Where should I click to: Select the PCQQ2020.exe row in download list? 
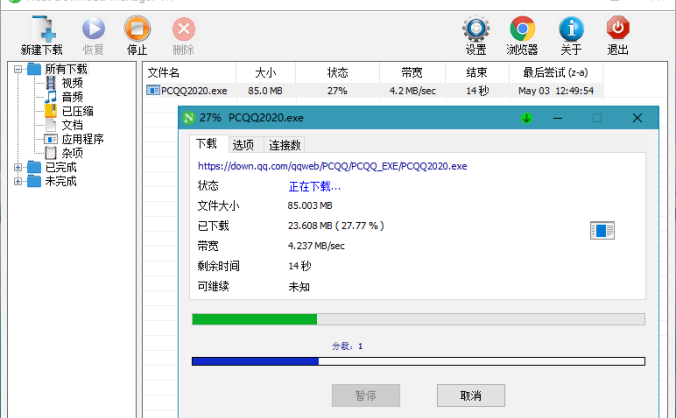tap(373, 90)
